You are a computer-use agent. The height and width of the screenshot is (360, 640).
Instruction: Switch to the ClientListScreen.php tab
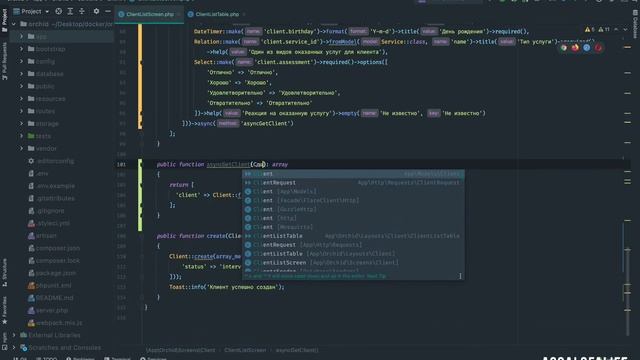tap(149, 14)
